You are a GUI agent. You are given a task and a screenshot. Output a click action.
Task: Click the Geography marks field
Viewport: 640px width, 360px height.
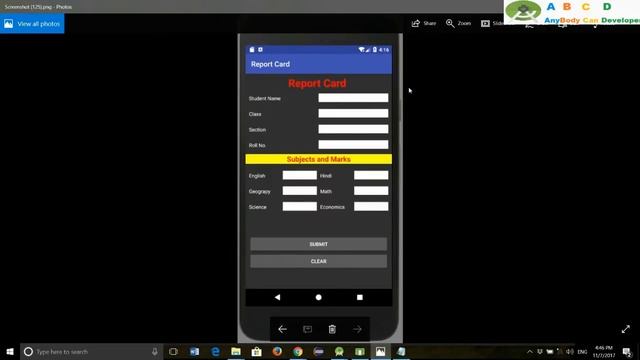pos(300,191)
